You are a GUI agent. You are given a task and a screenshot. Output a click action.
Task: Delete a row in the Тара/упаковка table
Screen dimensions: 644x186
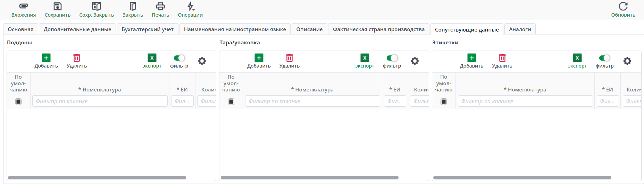coord(290,58)
